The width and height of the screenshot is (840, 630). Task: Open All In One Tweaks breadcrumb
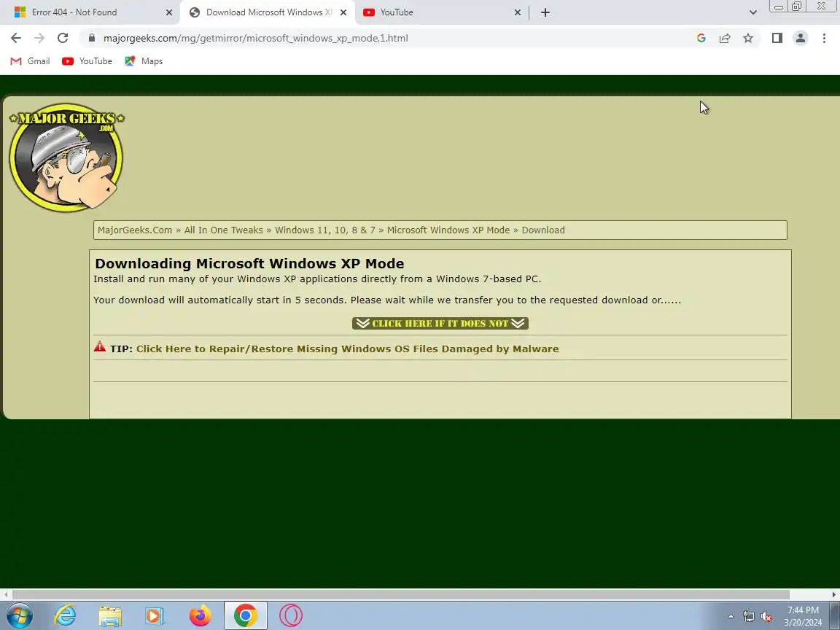(x=223, y=230)
